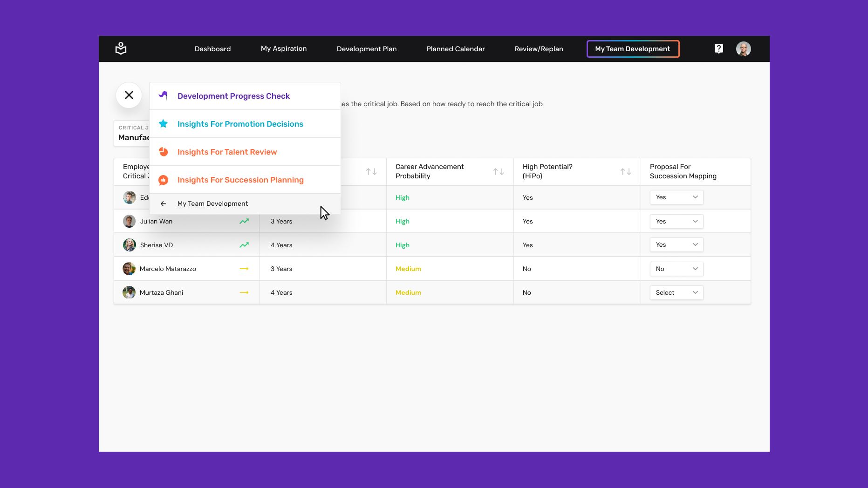The image size is (868, 488).
Task: Click the chat bubble icon for Insights For Succession Planning
Action: coord(163,180)
